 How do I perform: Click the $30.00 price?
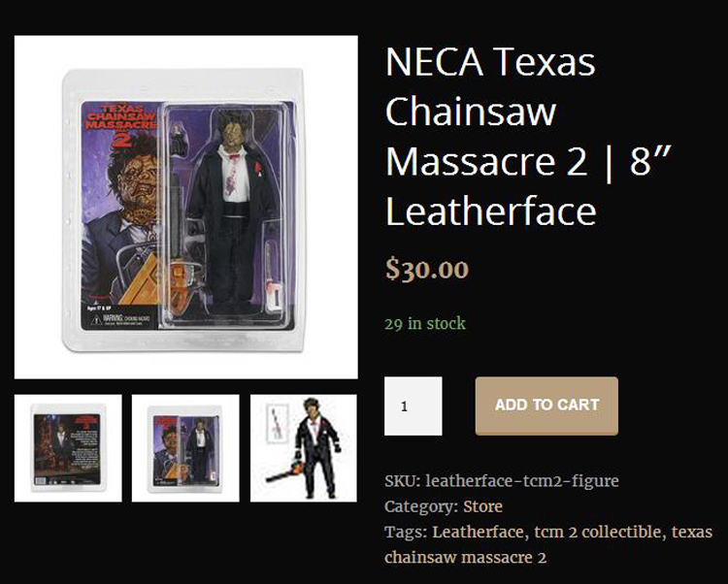427,269
